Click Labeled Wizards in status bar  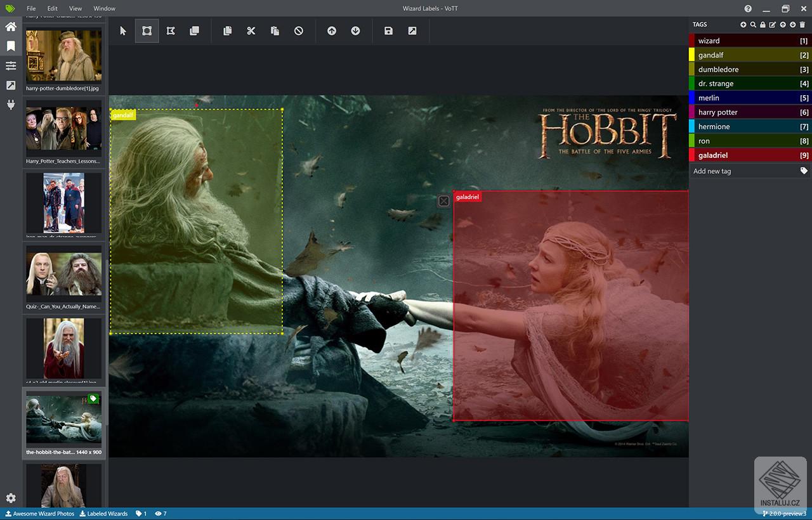pyautogui.click(x=103, y=514)
